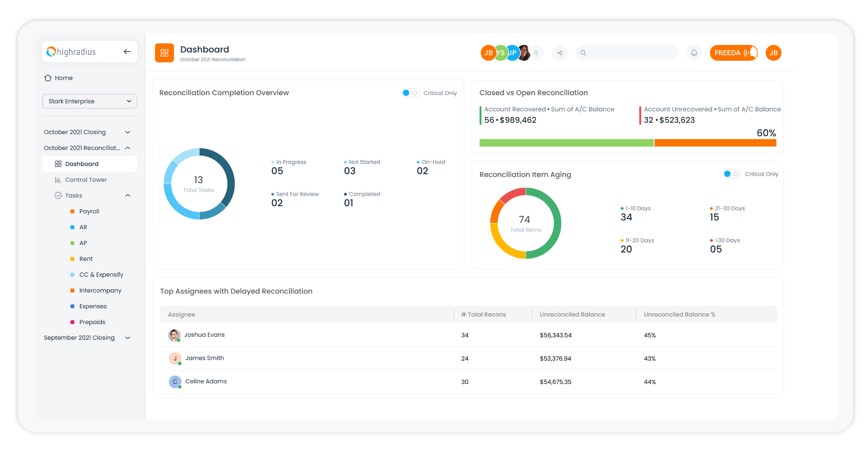Open the Stark Enterprise dropdown
Image resolution: width=868 pixels, height=451 pixels.
[90, 101]
